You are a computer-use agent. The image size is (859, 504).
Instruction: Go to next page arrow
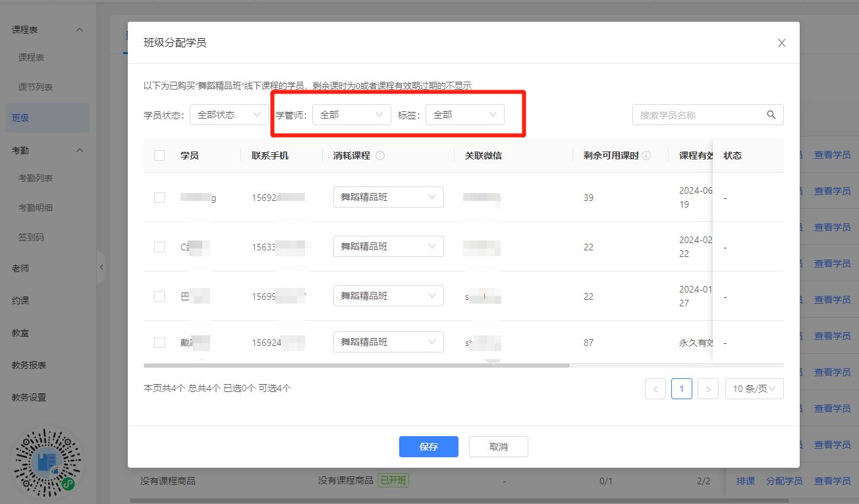(707, 389)
